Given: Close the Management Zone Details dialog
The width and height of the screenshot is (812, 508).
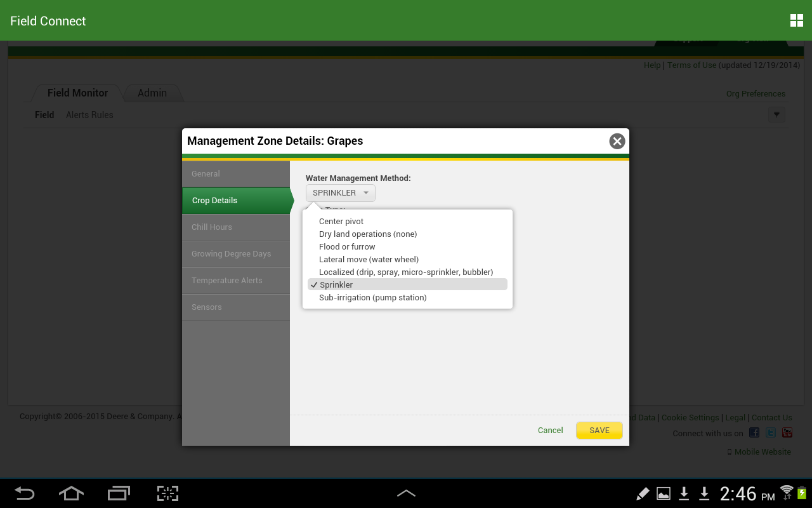Looking at the screenshot, I should pos(617,141).
